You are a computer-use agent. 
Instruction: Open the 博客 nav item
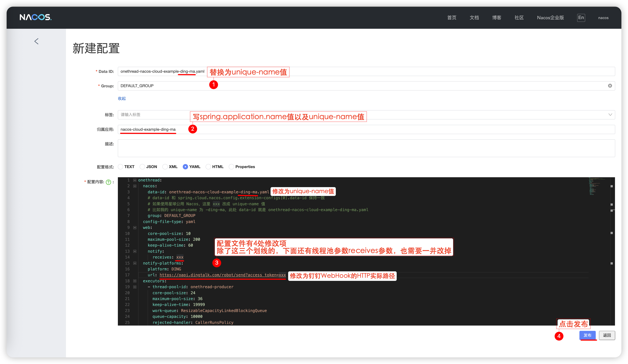click(496, 18)
